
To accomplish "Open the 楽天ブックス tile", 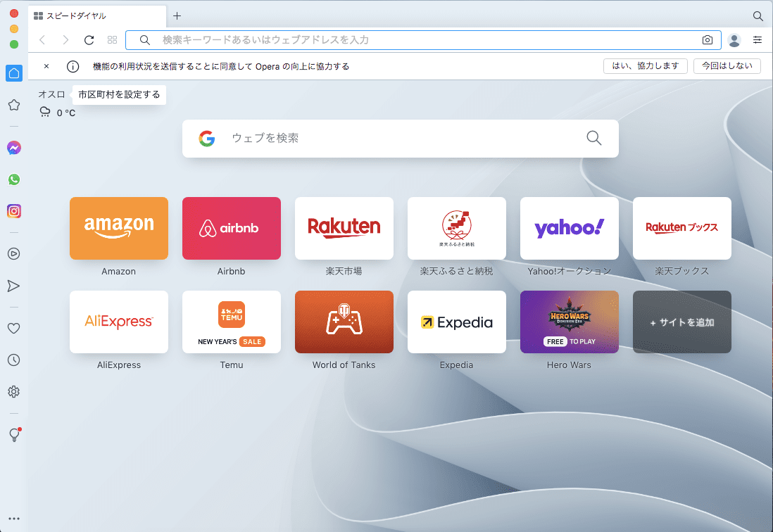I will pyautogui.click(x=682, y=229).
